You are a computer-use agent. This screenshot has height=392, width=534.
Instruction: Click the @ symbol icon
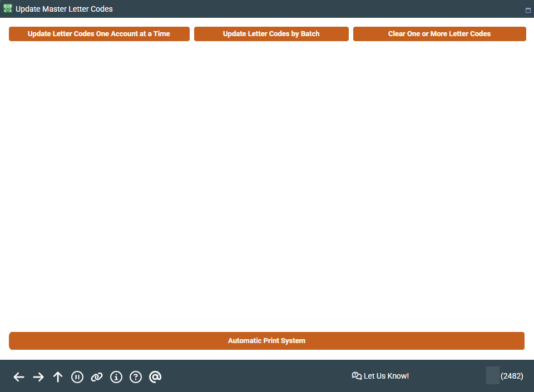(155, 377)
